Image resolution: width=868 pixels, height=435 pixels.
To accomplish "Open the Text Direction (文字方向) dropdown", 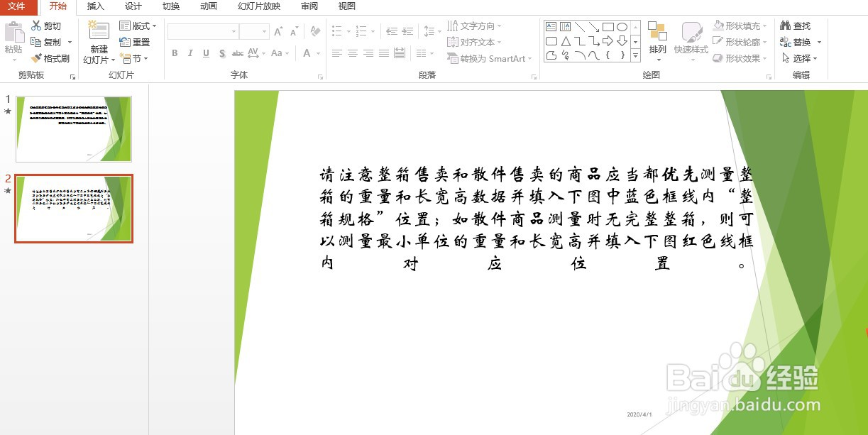I will coord(475,26).
